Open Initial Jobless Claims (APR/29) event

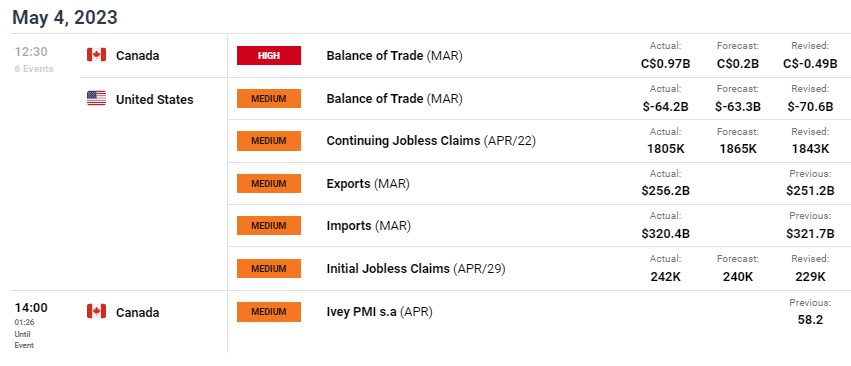tap(416, 268)
